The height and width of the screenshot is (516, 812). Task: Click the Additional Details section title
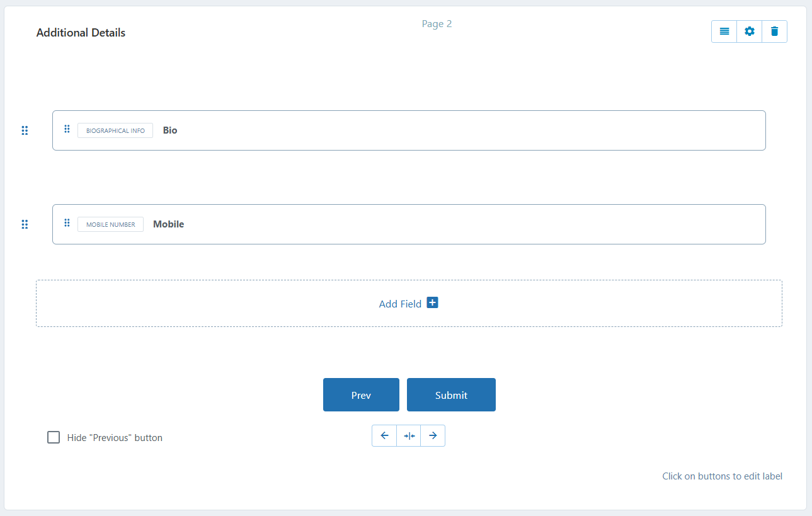[x=81, y=33]
